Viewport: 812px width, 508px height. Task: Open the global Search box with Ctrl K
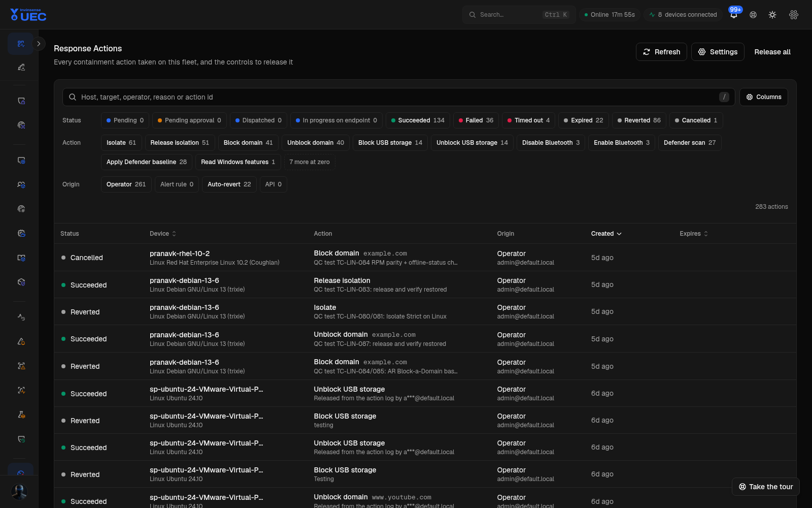coord(519,15)
